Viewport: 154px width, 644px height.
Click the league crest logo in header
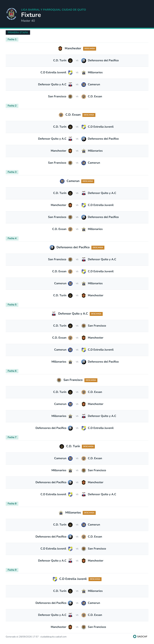(x=12, y=14)
